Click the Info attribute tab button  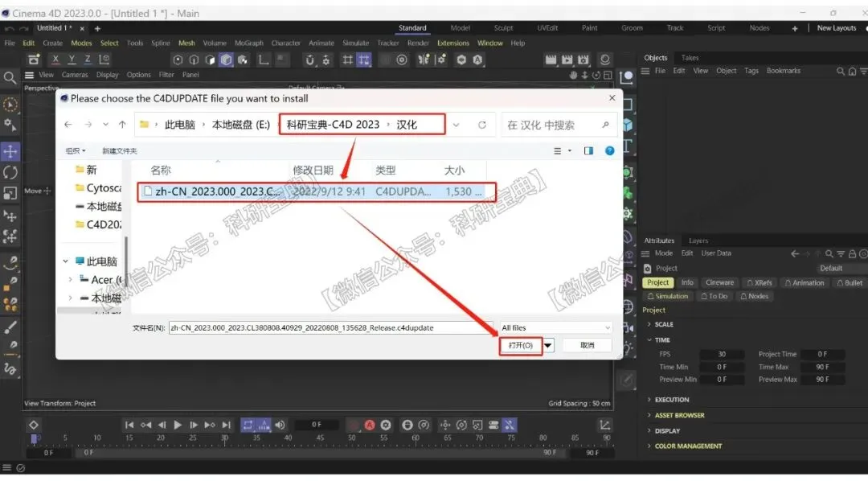click(x=687, y=282)
